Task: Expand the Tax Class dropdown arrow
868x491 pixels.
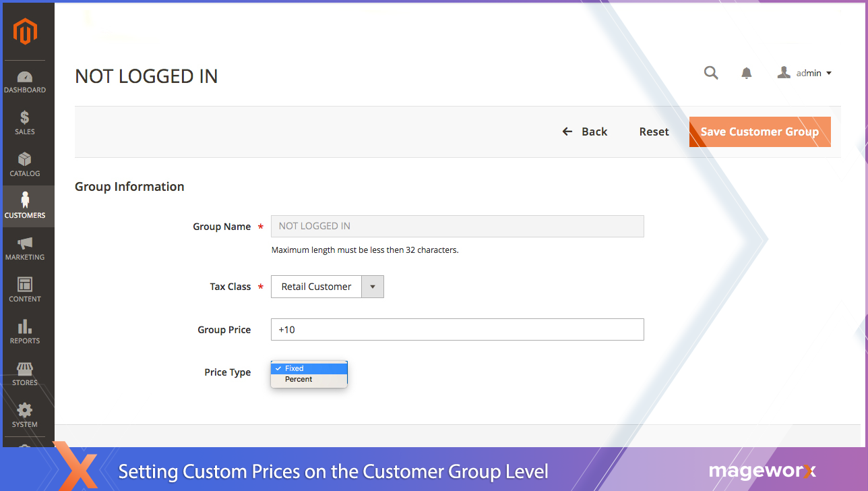Action: (373, 287)
